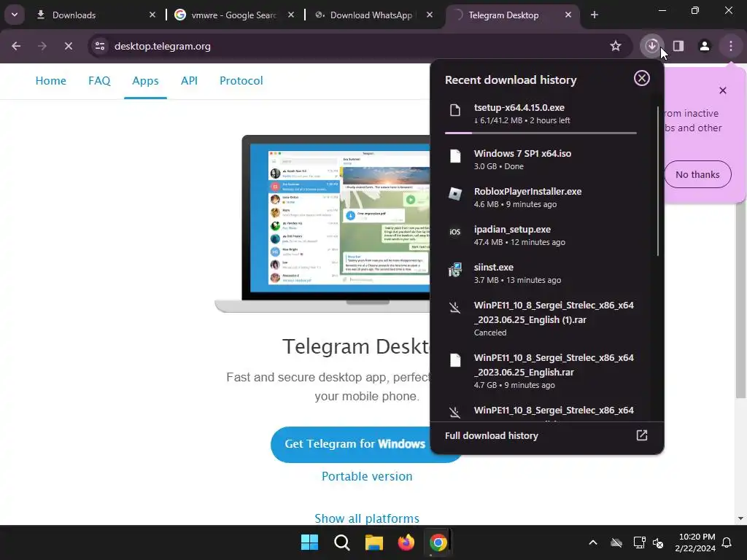This screenshot has width=747, height=560.
Task: View site information icon in address bar
Action: click(100, 46)
